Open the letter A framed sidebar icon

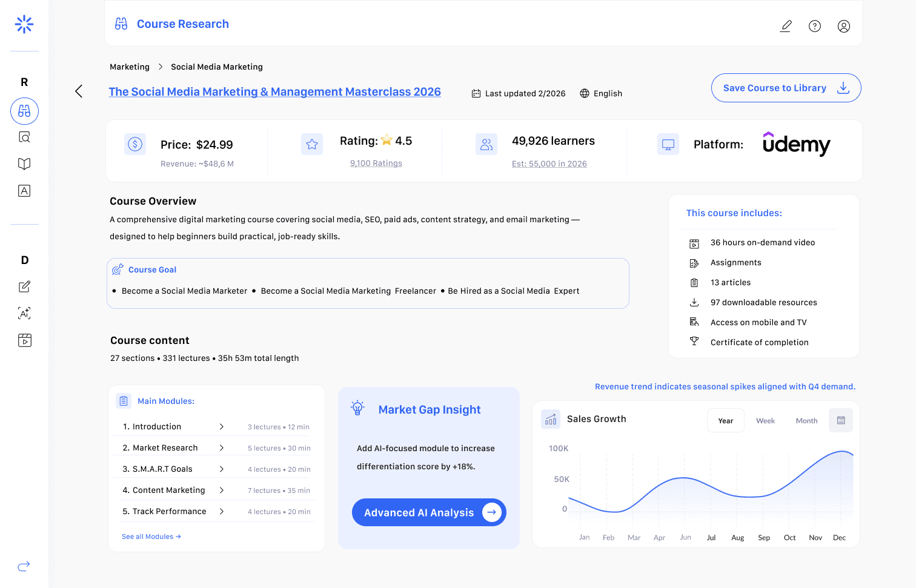tap(24, 191)
